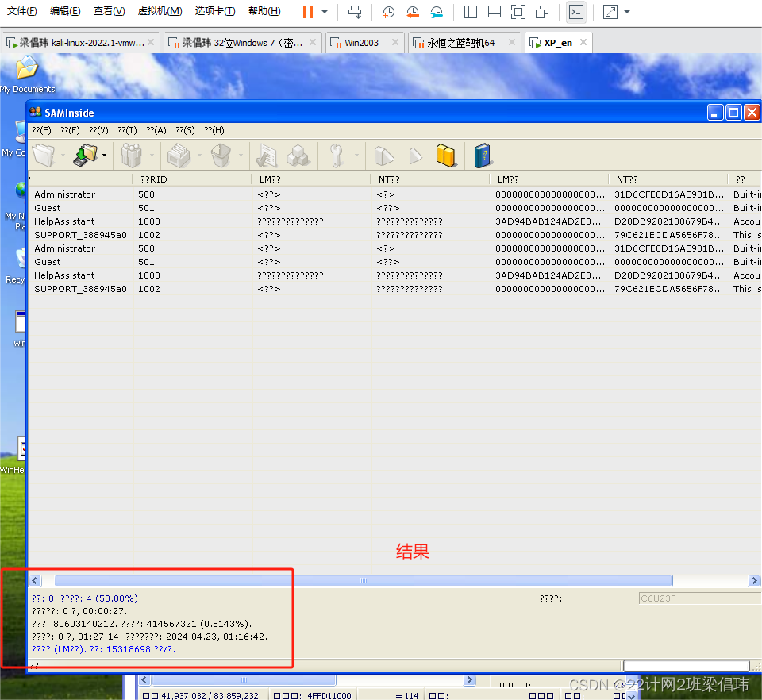Revert to snapshot using the orange-arrow clock icon
The image size is (762, 700).
tap(413, 12)
